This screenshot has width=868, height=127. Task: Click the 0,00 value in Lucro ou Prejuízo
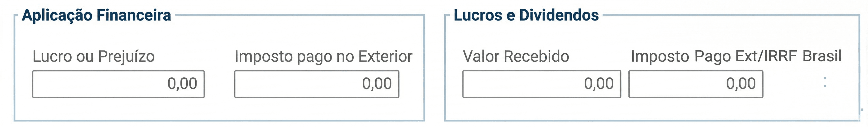point(182,84)
